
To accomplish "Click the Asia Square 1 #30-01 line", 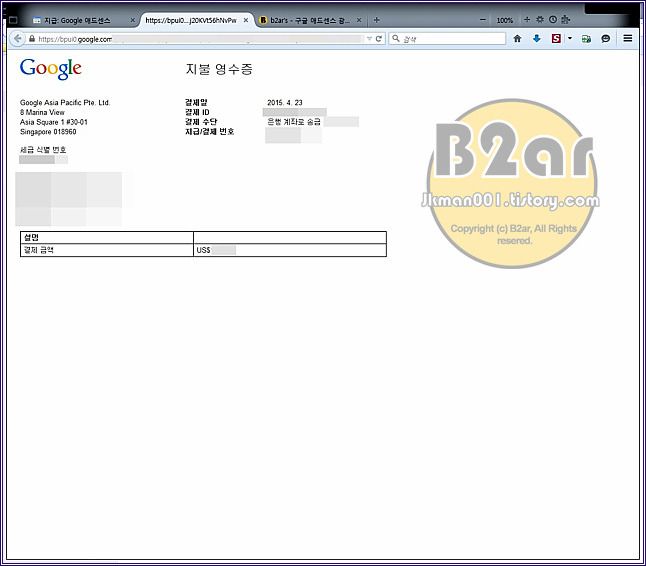I will tap(54, 122).
